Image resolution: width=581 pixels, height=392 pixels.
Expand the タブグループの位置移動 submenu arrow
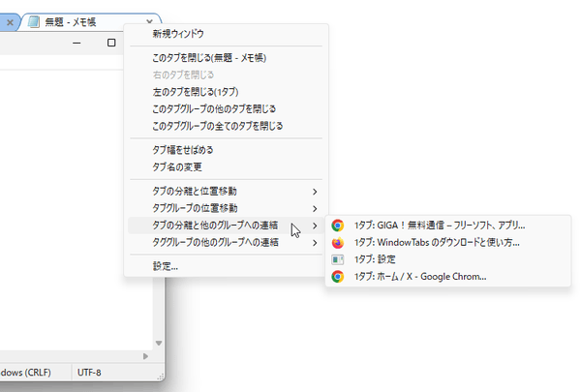coord(315,208)
